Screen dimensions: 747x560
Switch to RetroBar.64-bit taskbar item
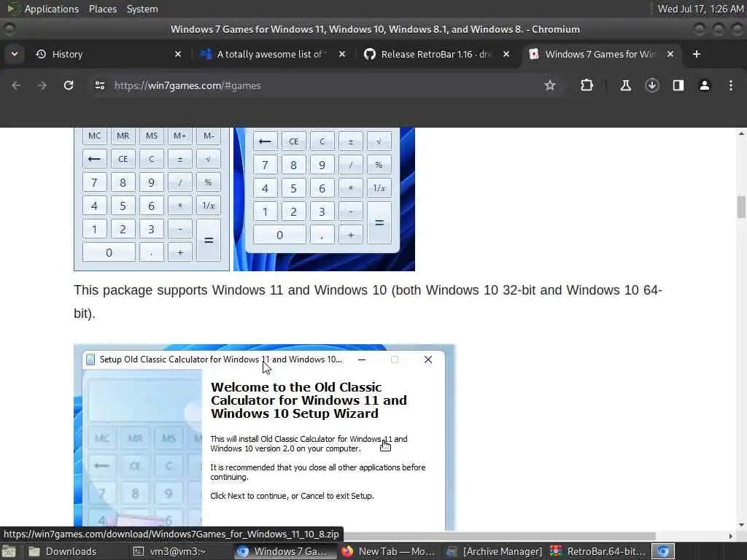598,551
